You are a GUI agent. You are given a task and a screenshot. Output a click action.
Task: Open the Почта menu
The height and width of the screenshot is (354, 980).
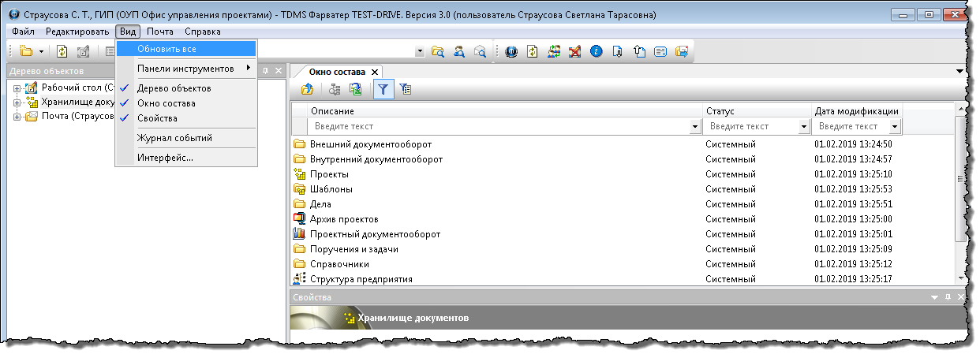coord(160,32)
